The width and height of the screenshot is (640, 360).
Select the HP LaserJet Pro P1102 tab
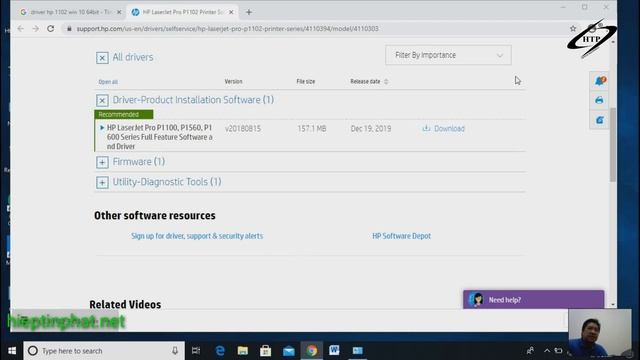[182, 12]
